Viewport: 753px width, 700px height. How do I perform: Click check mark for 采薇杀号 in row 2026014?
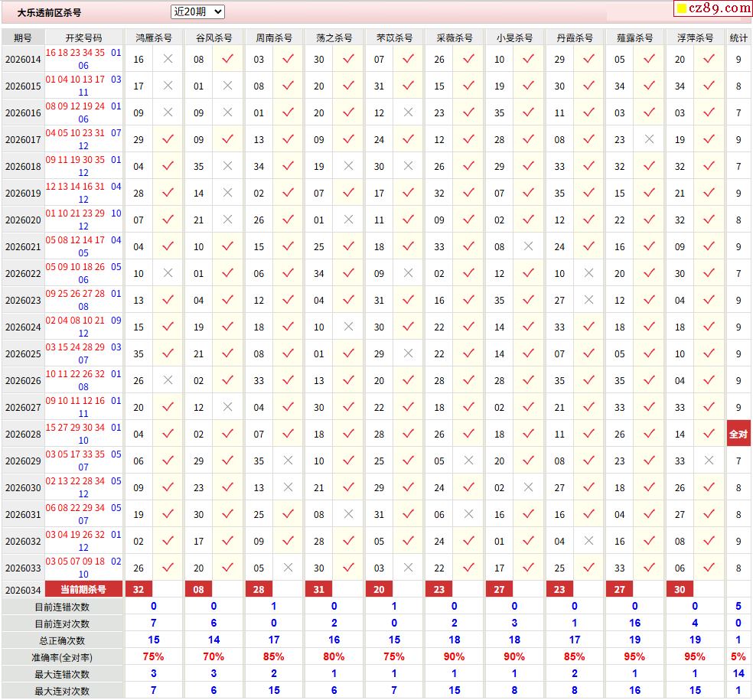(468, 59)
